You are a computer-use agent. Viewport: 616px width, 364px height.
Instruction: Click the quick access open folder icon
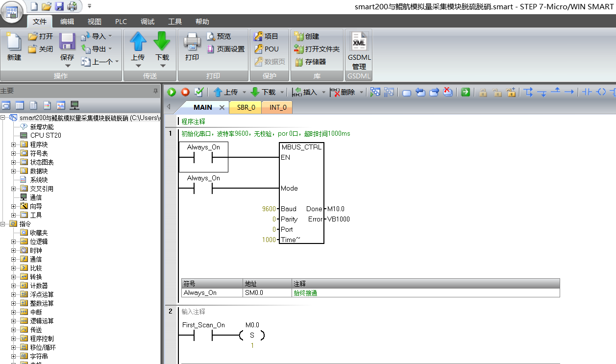pos(47,6)
